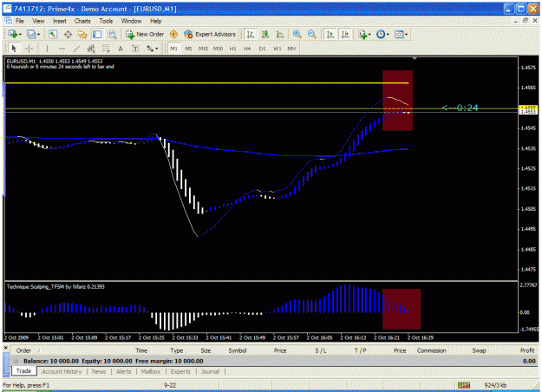This screenshot has width=542, height=392.
Task: Click the Profit column header
Action: [x=527, y=350]
